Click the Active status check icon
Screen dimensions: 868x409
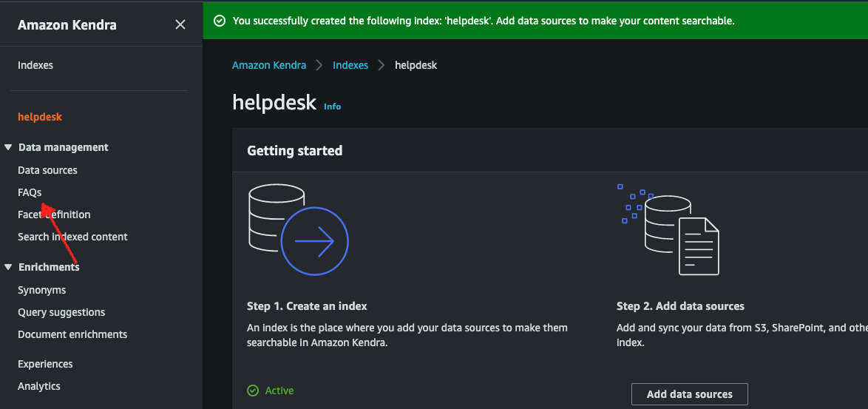253,391
